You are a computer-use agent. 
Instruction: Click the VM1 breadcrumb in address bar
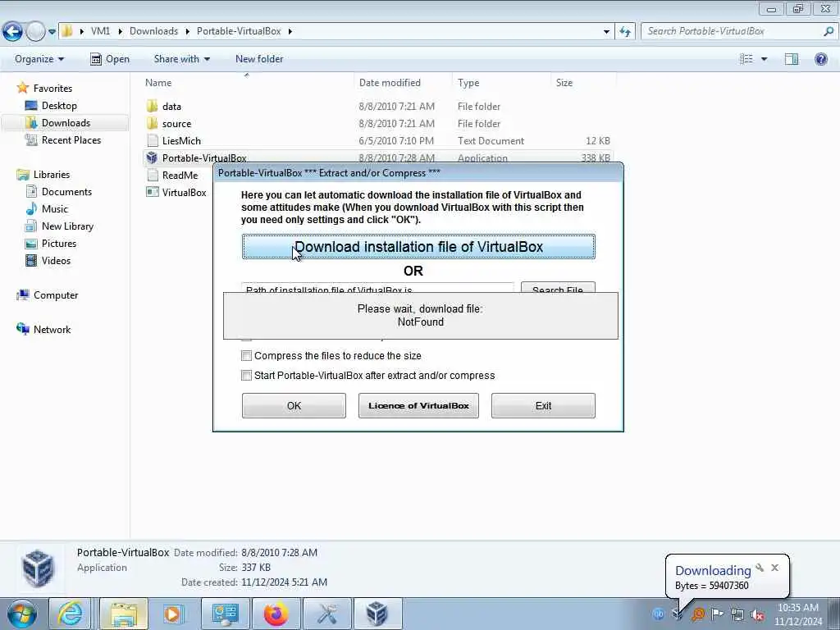pyautogui.click(x=100, y=31)
